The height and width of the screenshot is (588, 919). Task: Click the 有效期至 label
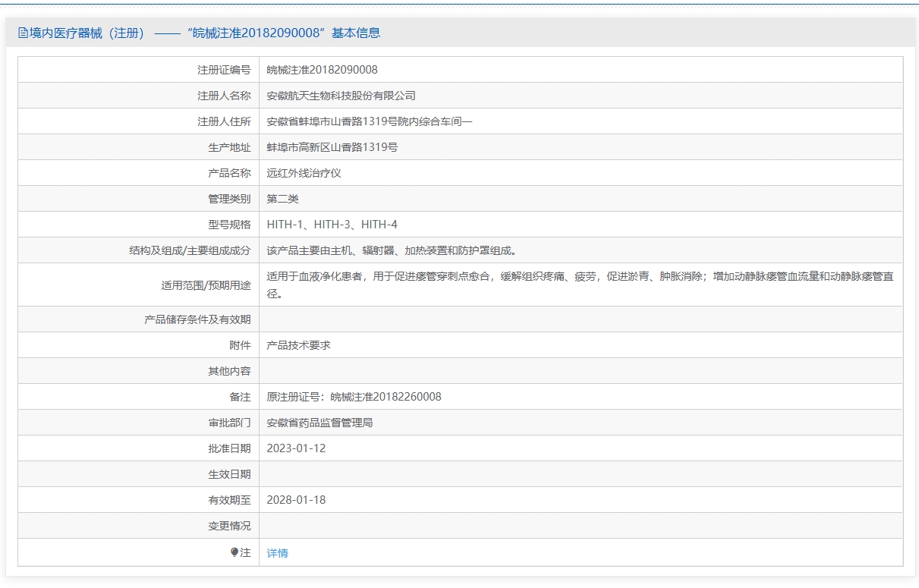tap(229, 500)
